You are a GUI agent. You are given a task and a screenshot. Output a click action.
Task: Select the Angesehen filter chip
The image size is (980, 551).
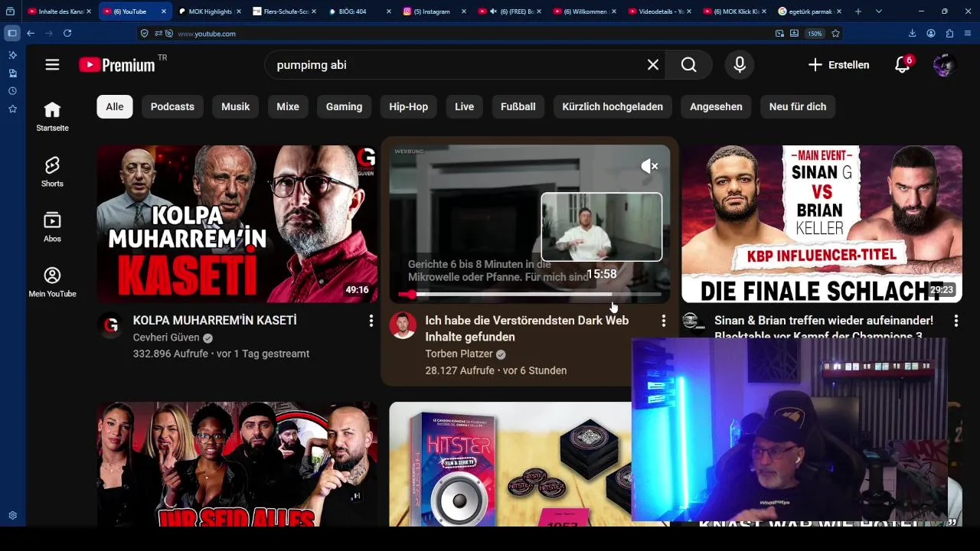[716, 106]
